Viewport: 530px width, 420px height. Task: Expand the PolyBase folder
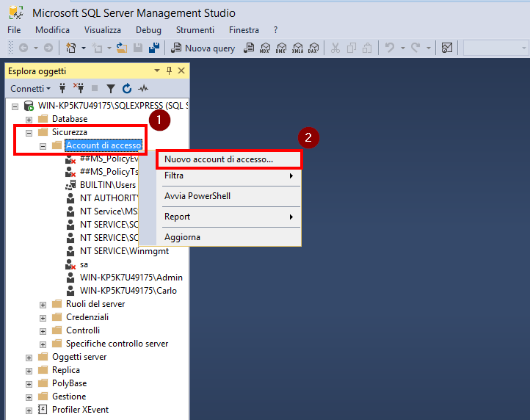tap(29, 384)
